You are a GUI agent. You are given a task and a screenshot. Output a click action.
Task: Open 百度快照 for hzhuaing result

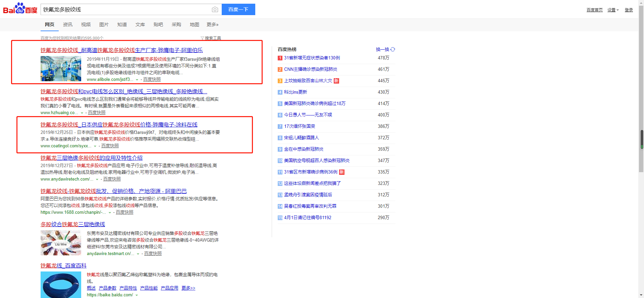[x=97, y=113]
